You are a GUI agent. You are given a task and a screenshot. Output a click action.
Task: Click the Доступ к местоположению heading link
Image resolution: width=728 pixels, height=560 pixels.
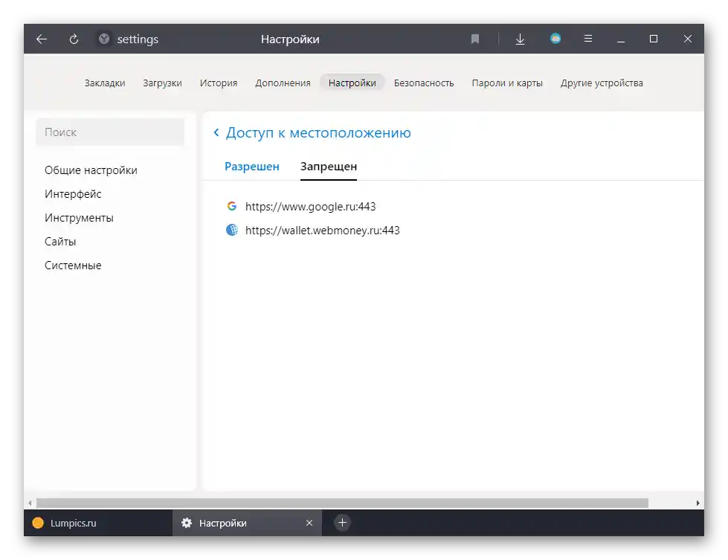tap(318, 133)
